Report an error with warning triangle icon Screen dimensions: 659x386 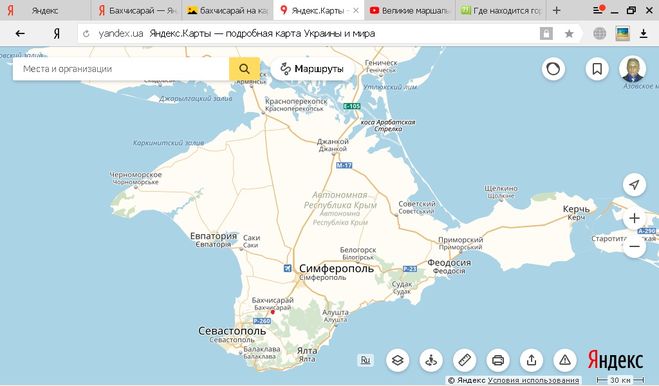click(565, 360)
